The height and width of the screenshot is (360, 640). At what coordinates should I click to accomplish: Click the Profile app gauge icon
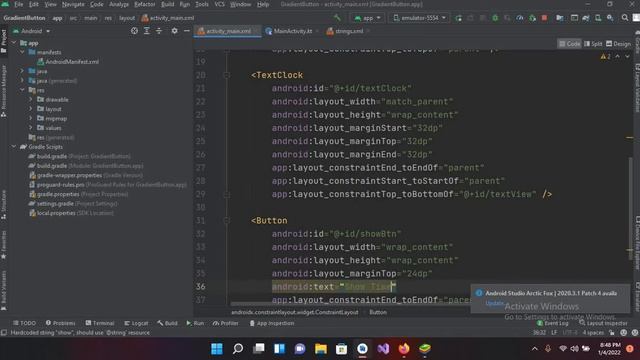[520, 18]
